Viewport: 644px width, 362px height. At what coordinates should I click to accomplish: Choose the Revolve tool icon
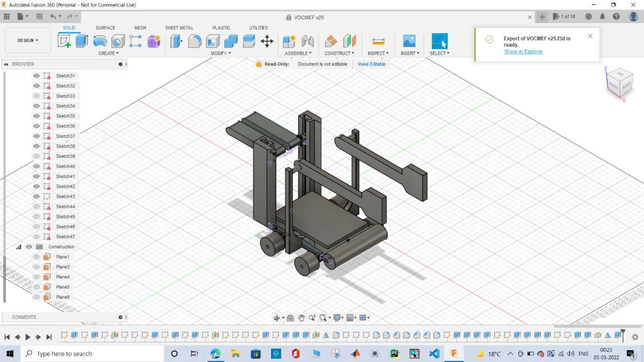100,41
